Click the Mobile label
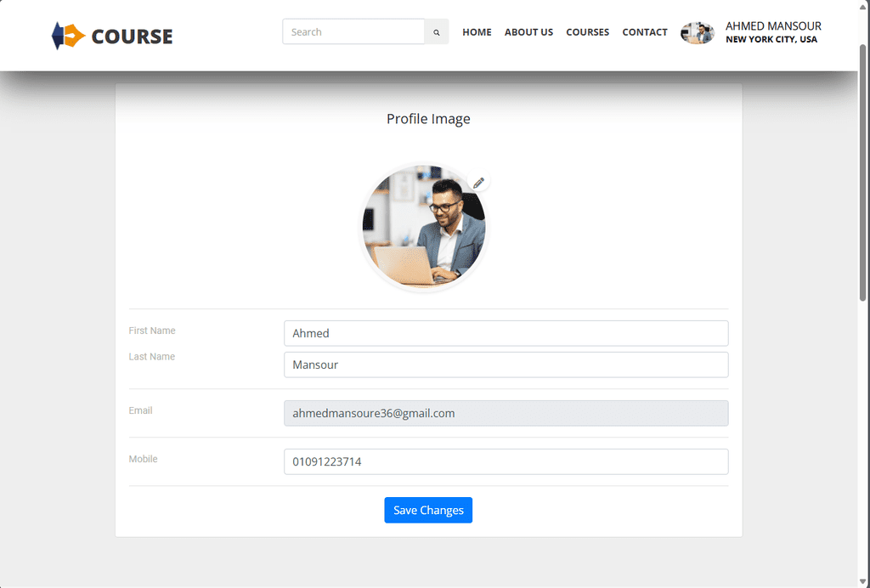The height and width of the screenshot is (588, 870). coord(143,459)
